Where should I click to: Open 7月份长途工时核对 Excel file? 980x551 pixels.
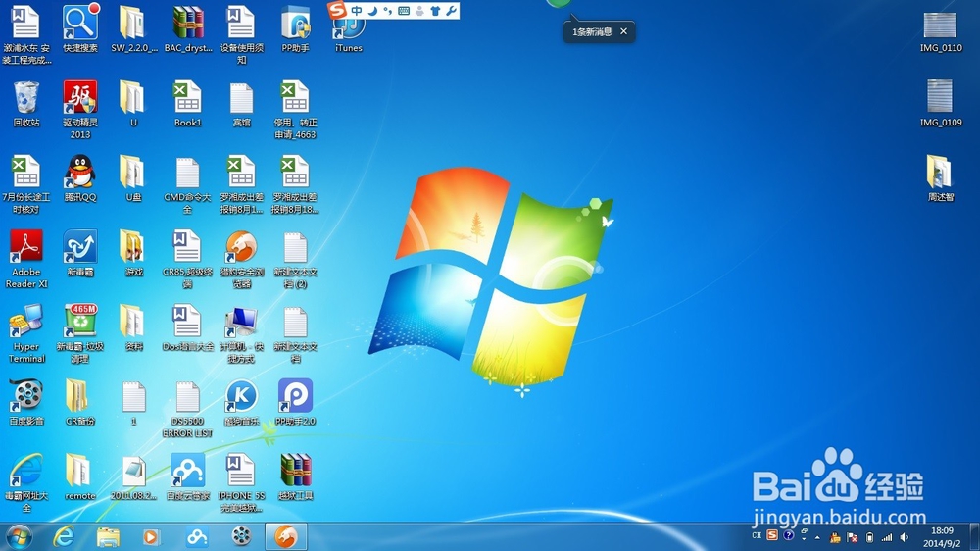(x=26, y=184)
